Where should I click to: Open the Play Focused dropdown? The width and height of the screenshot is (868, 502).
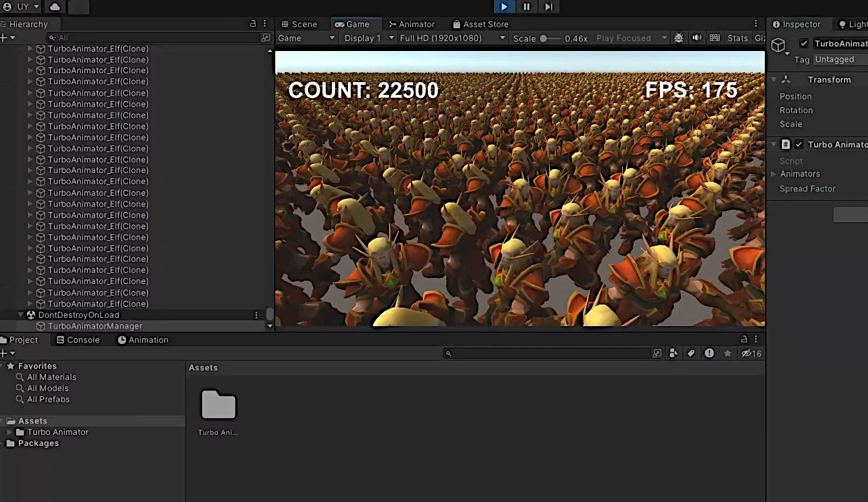click(631, 38)
